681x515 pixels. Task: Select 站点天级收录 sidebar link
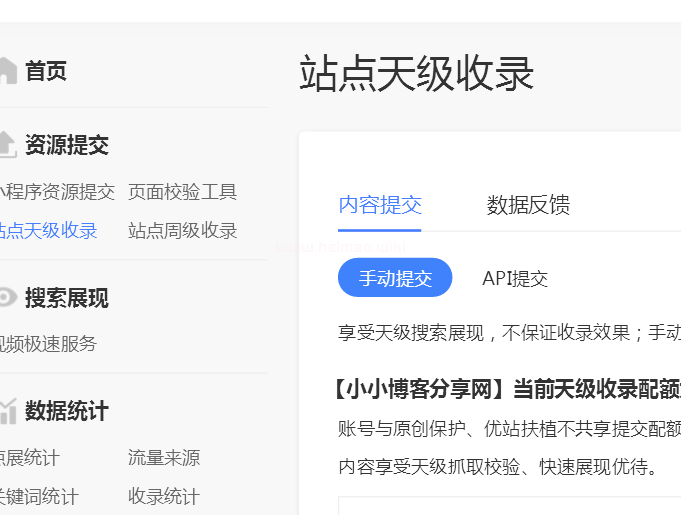coord(49,231)
